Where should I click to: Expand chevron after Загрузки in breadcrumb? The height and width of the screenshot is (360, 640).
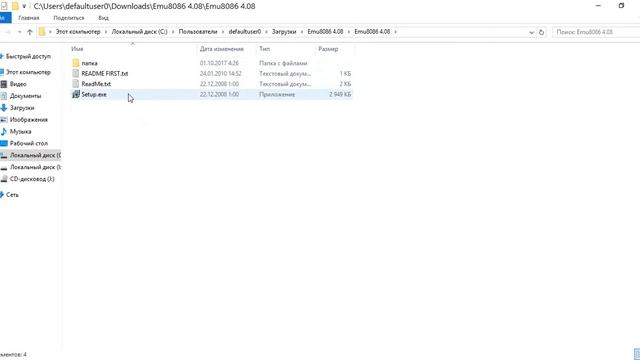coord(302,31)
